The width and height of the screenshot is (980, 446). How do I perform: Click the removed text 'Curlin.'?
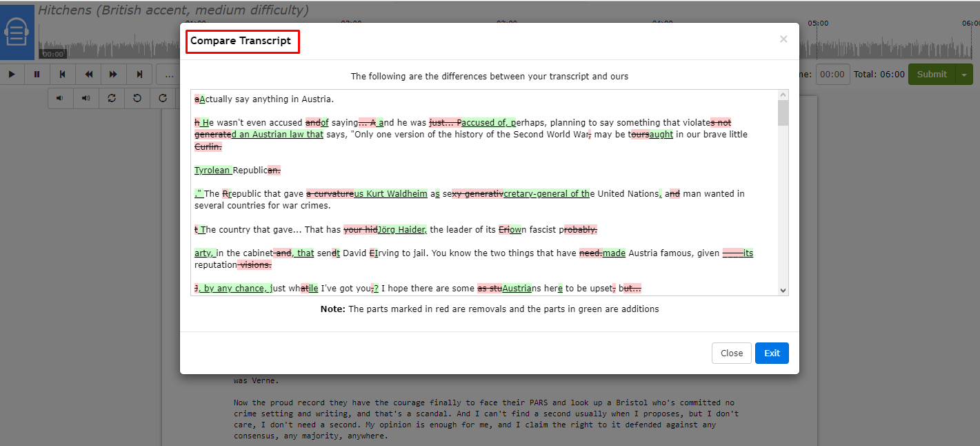click(208, 146)
